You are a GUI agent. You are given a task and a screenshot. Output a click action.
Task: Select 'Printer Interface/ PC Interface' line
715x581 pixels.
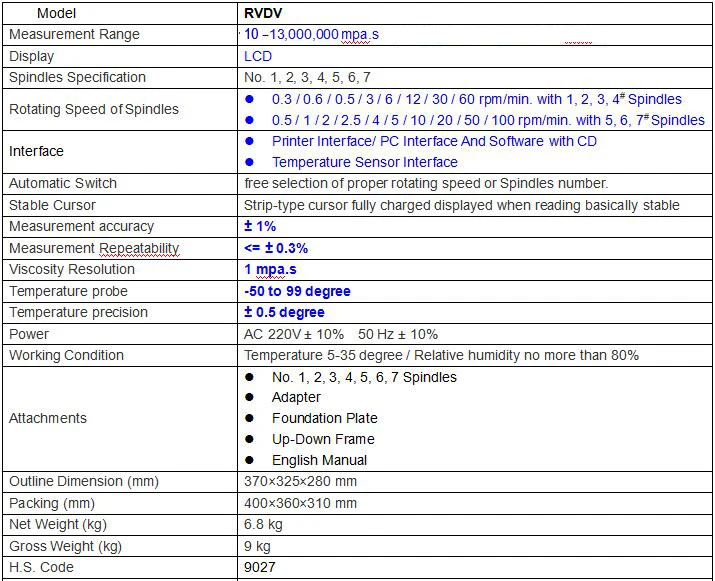pos(434,141)
